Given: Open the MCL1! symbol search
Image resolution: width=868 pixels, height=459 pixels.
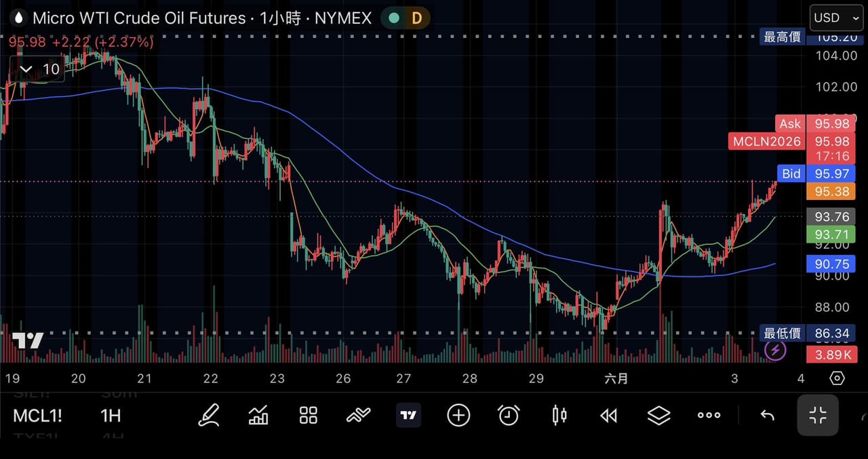Looking at the screenshot, I should 37,416.
